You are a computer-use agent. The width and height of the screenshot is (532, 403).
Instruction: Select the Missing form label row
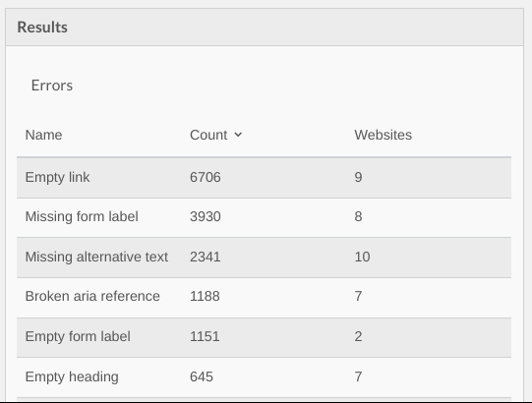point(264,217)
